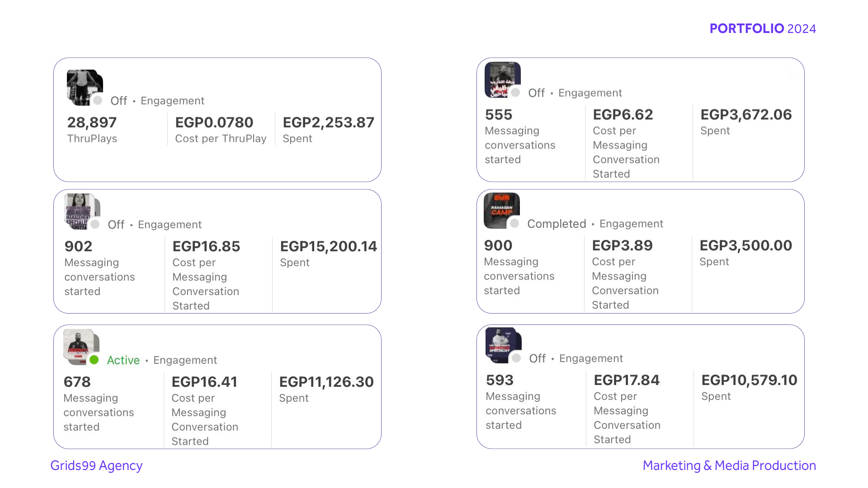Select the EGP10,579.10 Spent amount
The height and width of the screenshot is (488, 868).
(749, 380)
